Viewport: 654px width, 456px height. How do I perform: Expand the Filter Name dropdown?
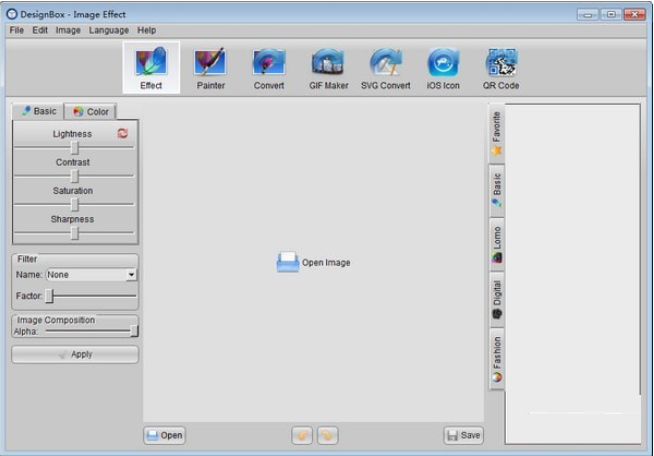[x=131, y=275]
